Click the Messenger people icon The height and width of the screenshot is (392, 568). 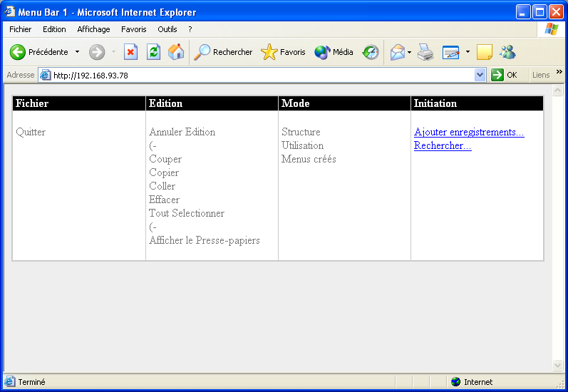tap(507, 52)
